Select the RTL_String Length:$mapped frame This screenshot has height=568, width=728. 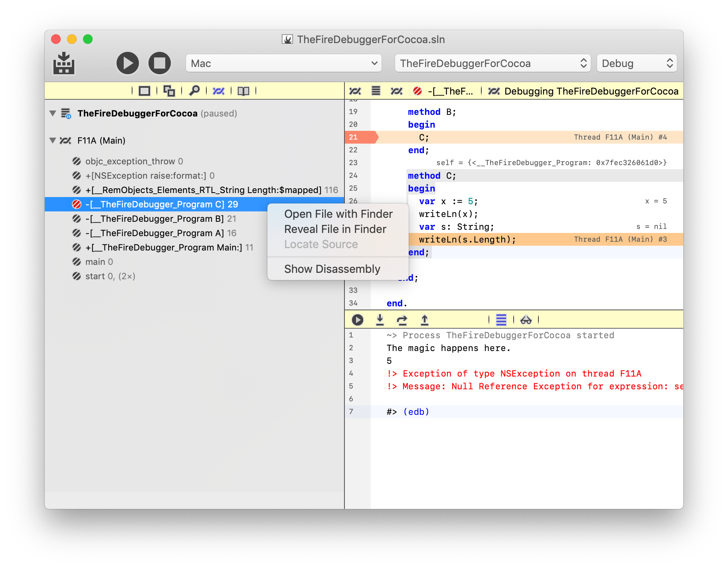pyautogui.click(x=194, y=190)
